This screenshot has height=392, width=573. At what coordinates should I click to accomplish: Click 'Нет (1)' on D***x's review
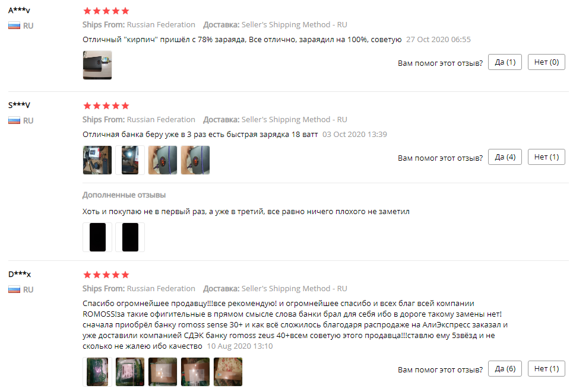(546, 369)
